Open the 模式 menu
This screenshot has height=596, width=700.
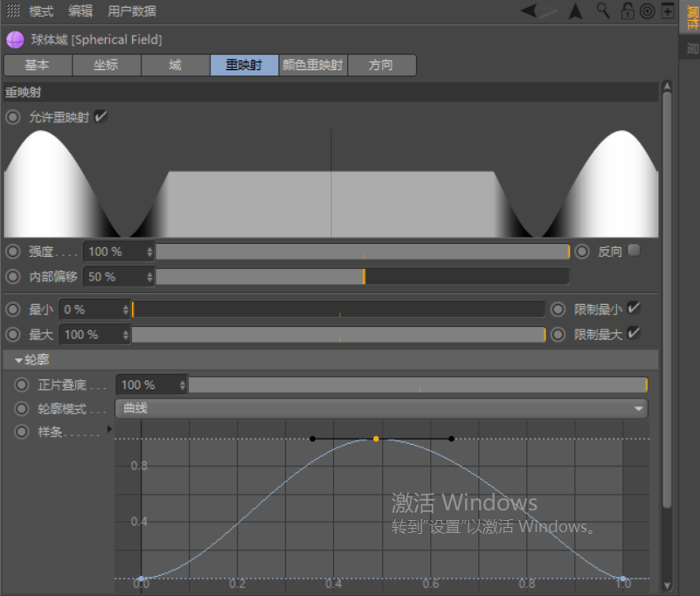[x=41, y=10]
